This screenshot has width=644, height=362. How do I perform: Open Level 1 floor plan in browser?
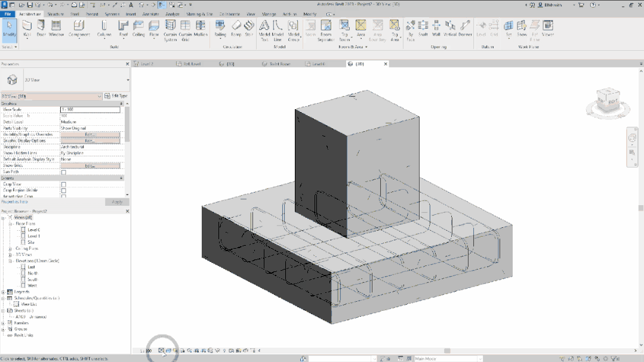[33, 236]
